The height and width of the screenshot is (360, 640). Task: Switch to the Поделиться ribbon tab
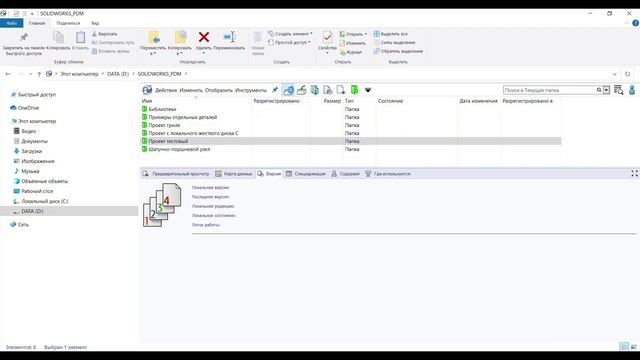pyautogui.click(x=68, y=23)
